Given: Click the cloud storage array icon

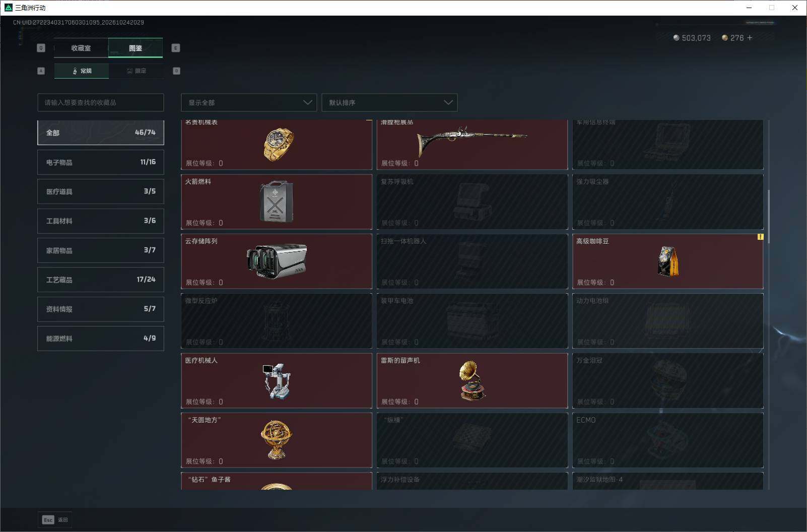Looking at the screenshot, I should (x=277, y=261).
